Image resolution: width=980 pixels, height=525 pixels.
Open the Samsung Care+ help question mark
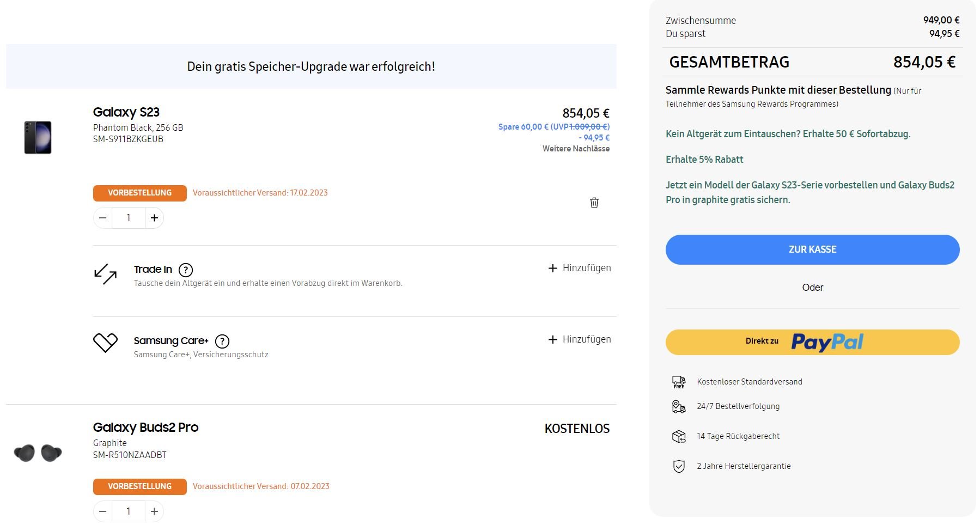222,341
